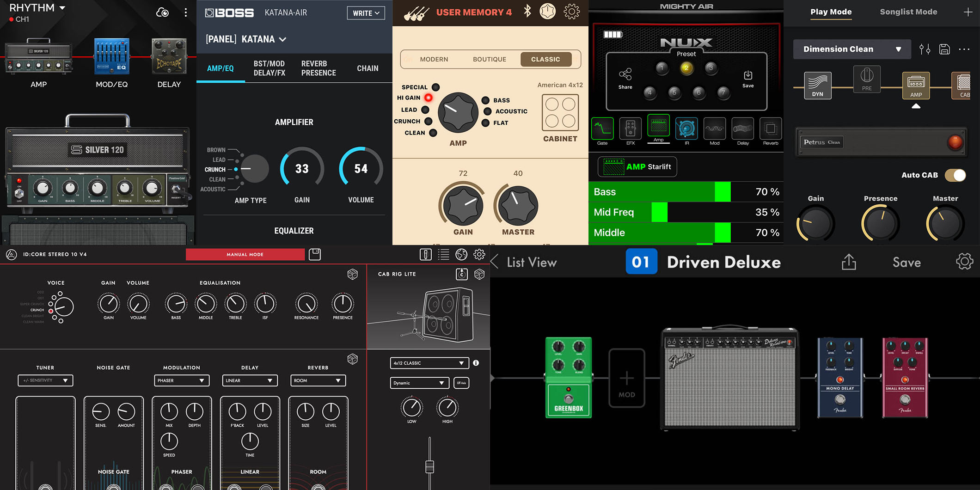Switch to the AMP/EQ tab
980x490 pixels.
point(220,68)
